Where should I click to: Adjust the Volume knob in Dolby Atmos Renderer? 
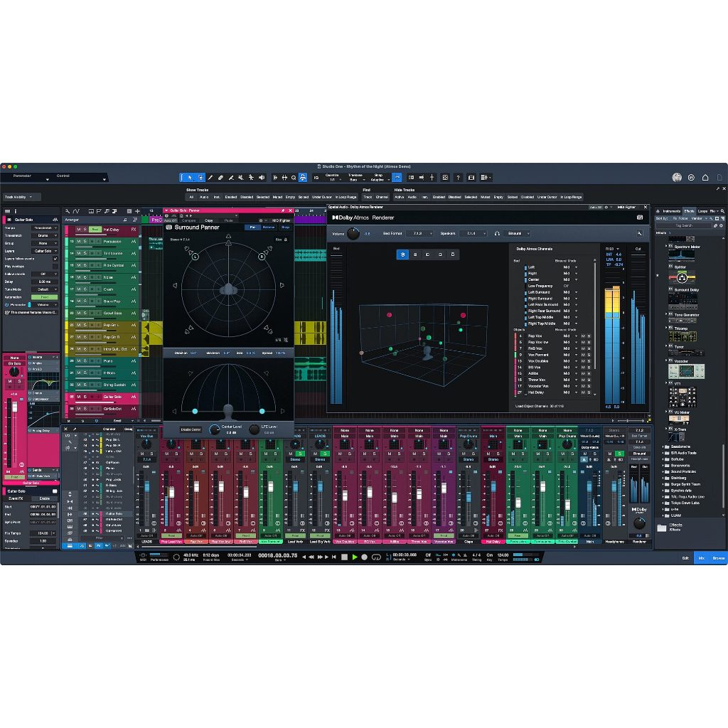click(353, 233)
